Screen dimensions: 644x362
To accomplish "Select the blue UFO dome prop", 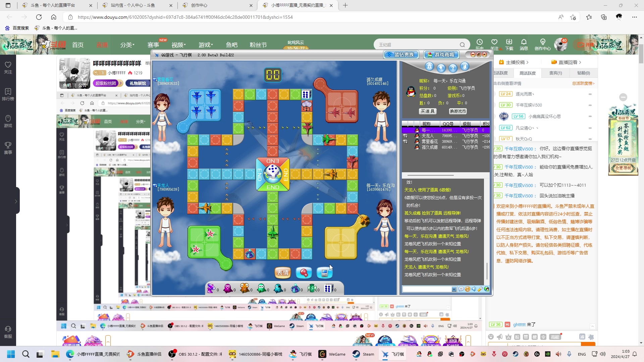I will point(295,288).
